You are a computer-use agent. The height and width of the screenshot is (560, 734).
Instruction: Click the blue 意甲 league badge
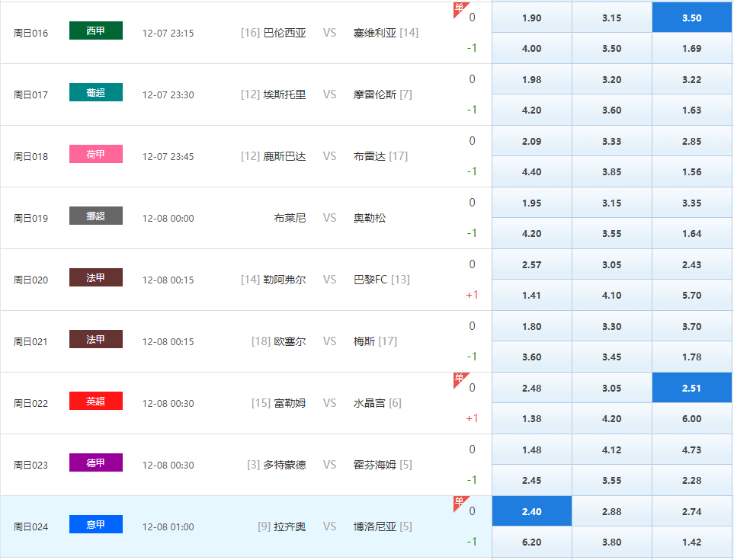[x=95, y=524]
